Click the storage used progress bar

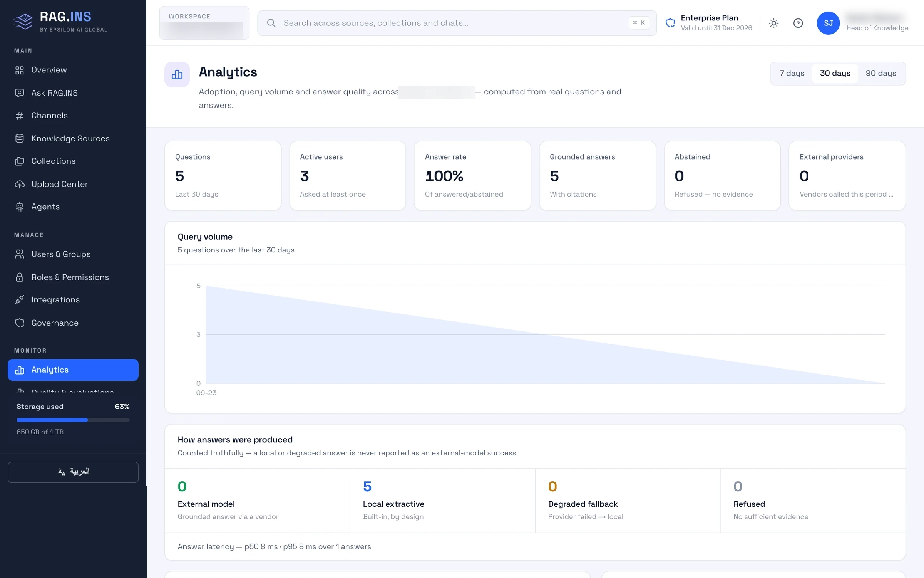[x=73, y=420]
